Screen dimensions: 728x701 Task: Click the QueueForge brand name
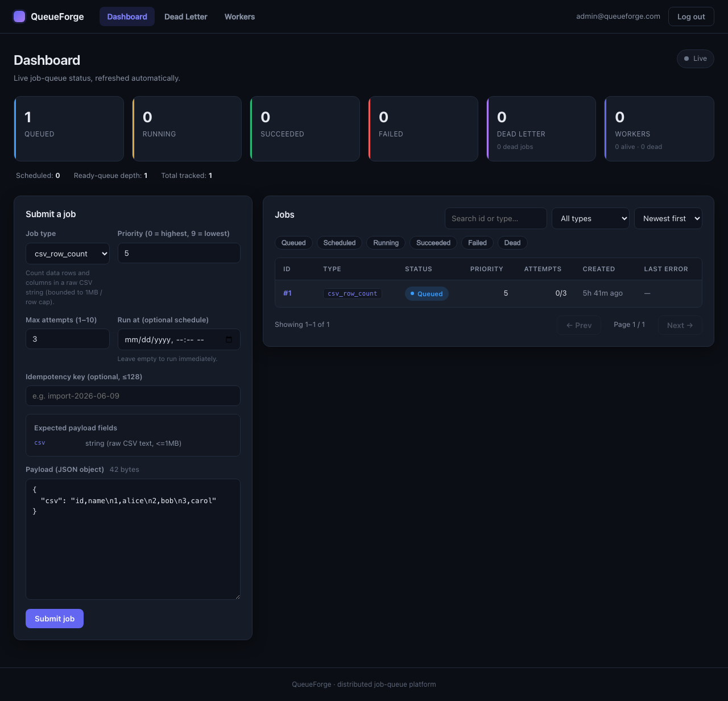tap(57, 16)
